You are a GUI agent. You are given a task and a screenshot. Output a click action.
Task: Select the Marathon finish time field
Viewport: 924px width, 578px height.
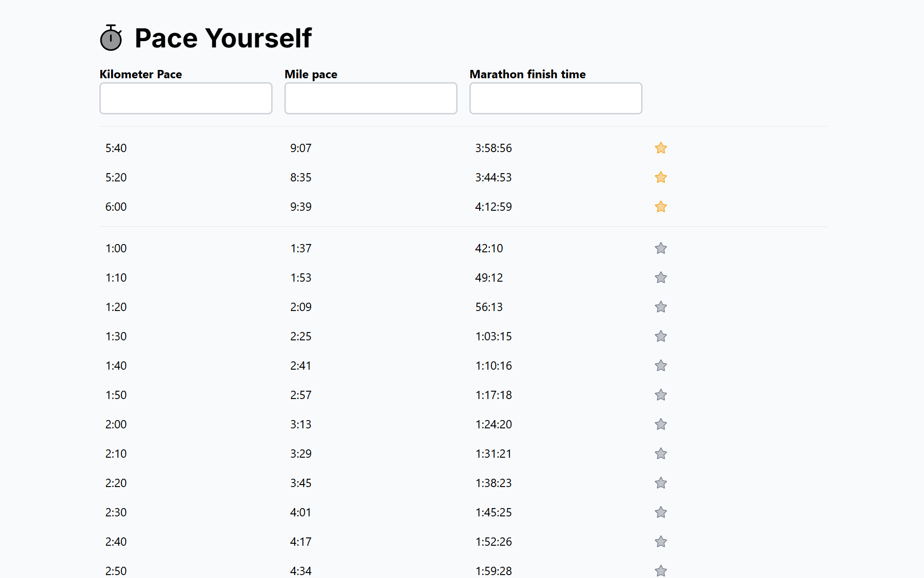tap(556, 98)
